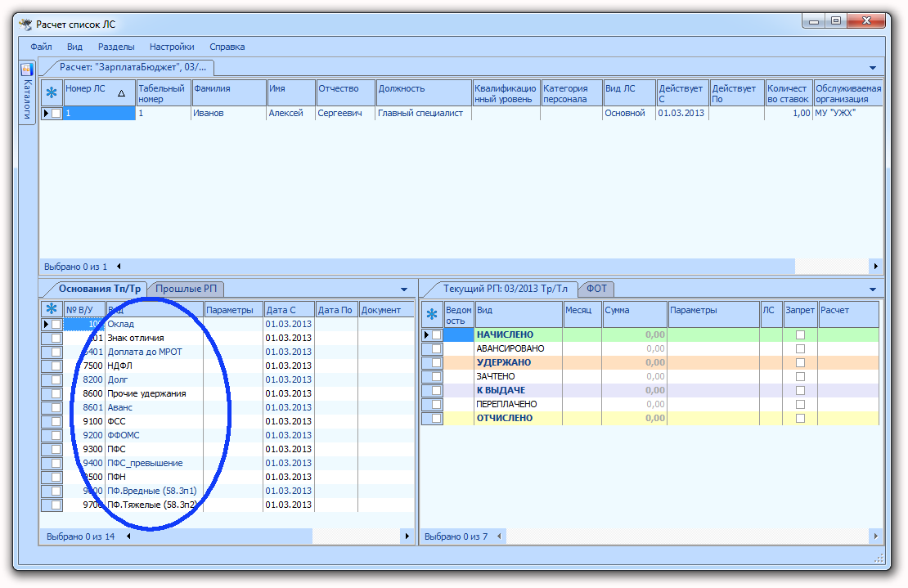The width and height of the screenshot is (908, 588).
Task: Tick the checkbox in the Аванс row
Action: tap(56, 407)
